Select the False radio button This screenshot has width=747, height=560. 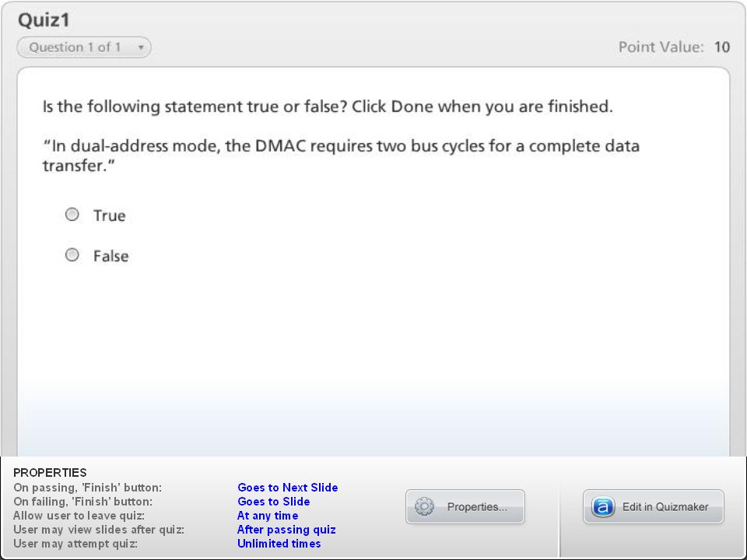72,255
